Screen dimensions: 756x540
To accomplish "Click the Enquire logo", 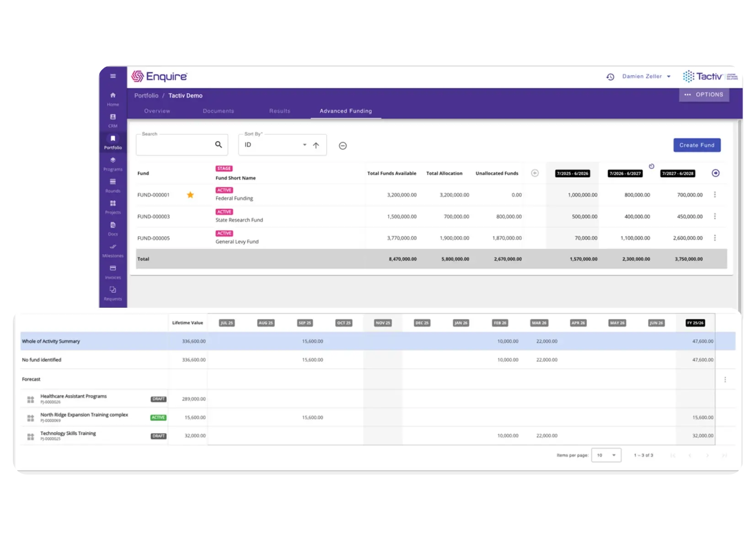I will [x=159, y=76].
